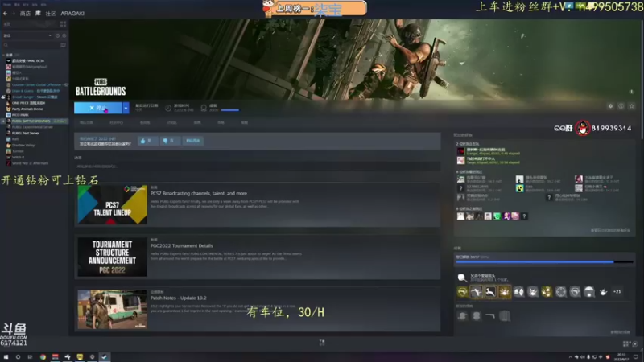Select PUBG: Experimental Server entry
This screenshot has width=644, height=362.
30,127
